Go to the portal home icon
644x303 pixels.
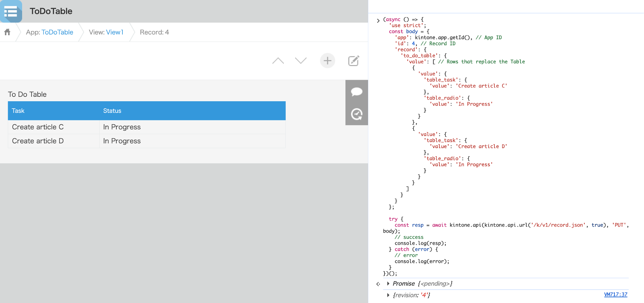tap(7, 32)
